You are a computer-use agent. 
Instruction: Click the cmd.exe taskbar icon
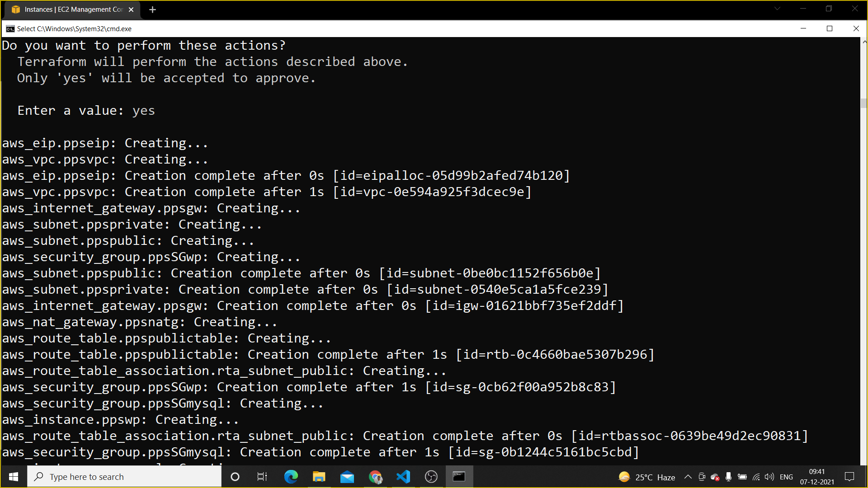coord(459,477)
